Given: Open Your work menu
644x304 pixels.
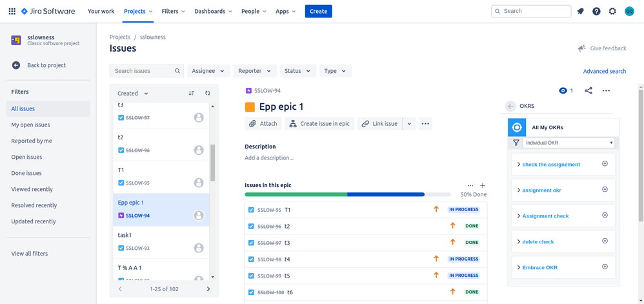Looking at the screenshot, I should tap(101, 12).
